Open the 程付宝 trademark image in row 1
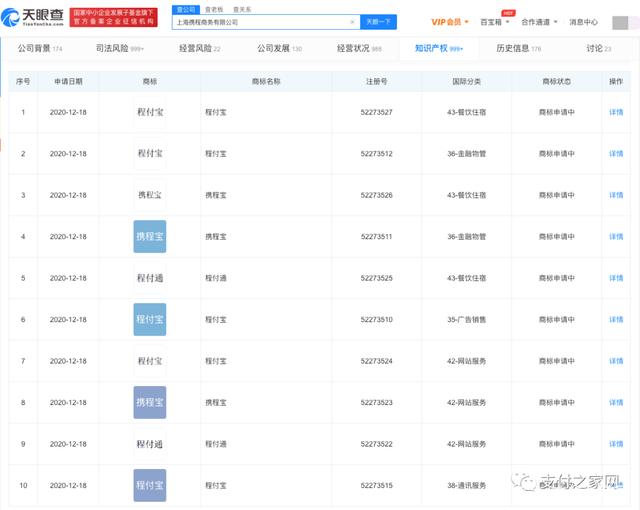Viewport: 640px width, 510px height. 150,112
